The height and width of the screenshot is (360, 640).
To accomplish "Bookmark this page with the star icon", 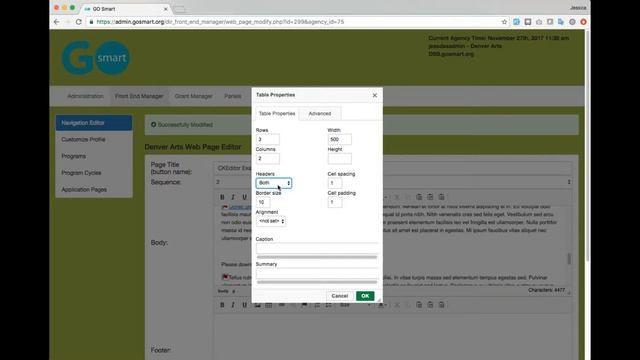I will pos(504,22).
